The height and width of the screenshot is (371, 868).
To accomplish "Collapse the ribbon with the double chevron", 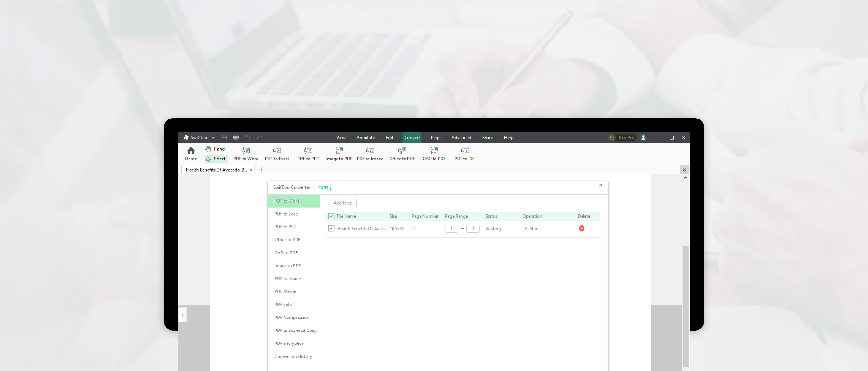I will point(684,170).
